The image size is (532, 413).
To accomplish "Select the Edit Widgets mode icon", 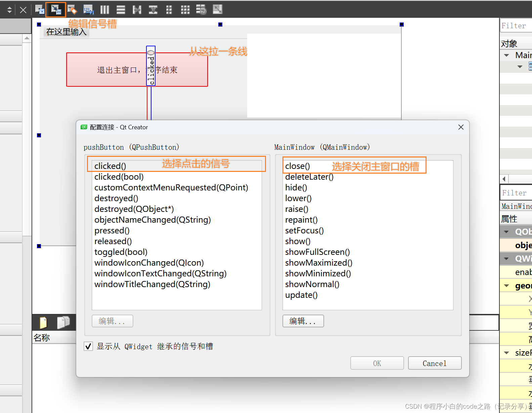I will coord(40,10).
